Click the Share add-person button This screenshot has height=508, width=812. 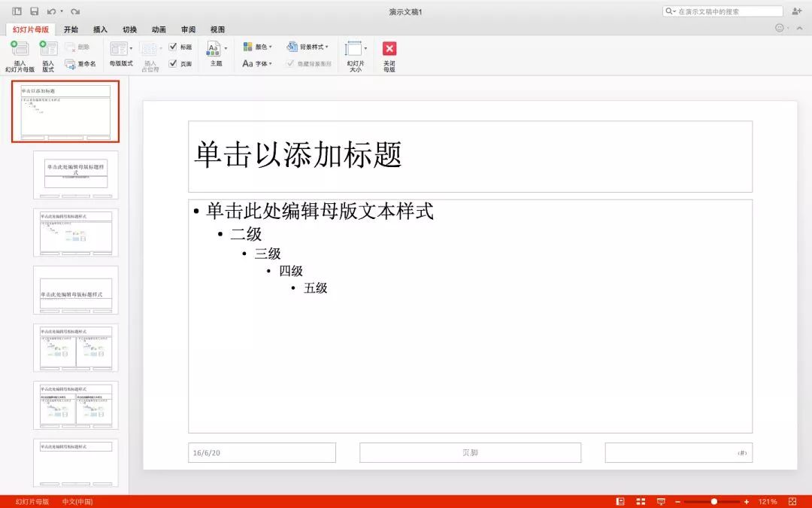tap(797, 11)
